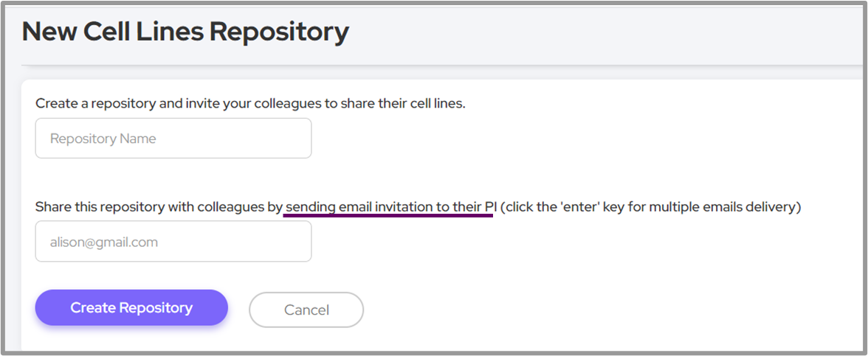The height and width of the screenshot is (356, 868).
Task: Click the underlined email invitation text
Action: (x=389, y=208)
